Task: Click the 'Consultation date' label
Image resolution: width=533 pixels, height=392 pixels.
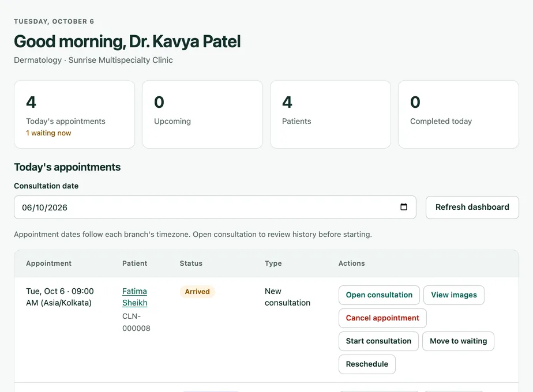Action: (x=46, y=186)
